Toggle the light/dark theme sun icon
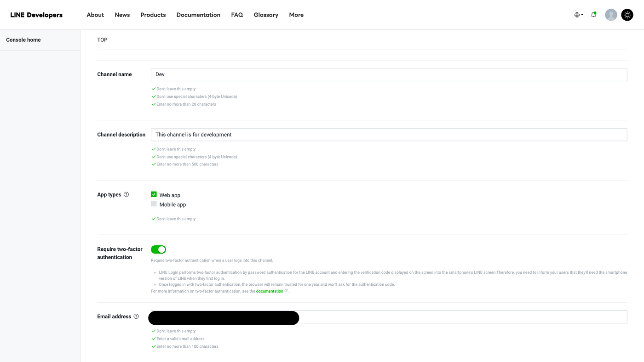 pos(627,15)
